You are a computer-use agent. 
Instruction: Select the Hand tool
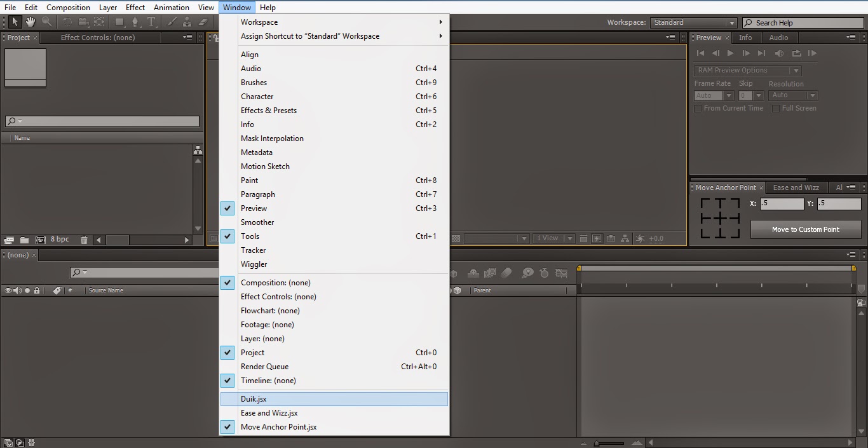tap(30, 21)
